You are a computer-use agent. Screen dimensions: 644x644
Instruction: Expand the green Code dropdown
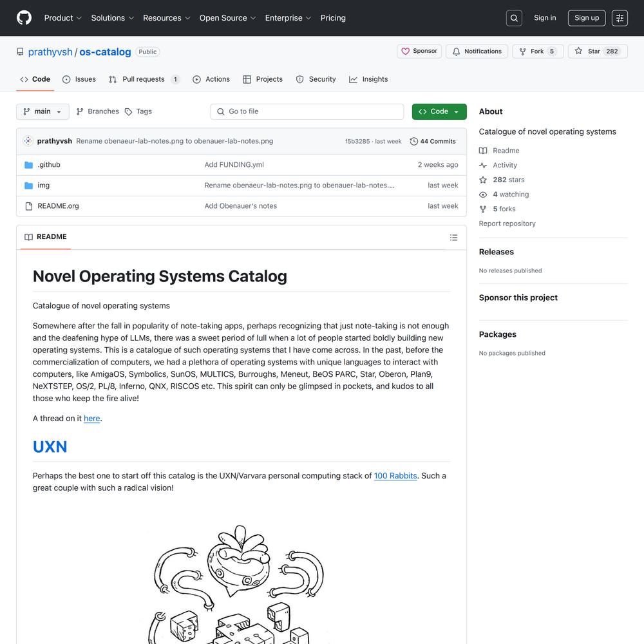click(x=439, y=111)
